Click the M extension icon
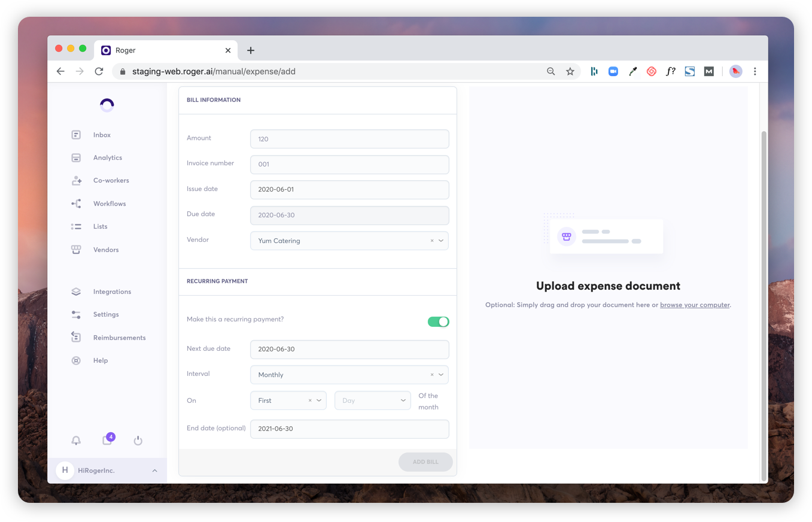 click(x=709, y=71)
